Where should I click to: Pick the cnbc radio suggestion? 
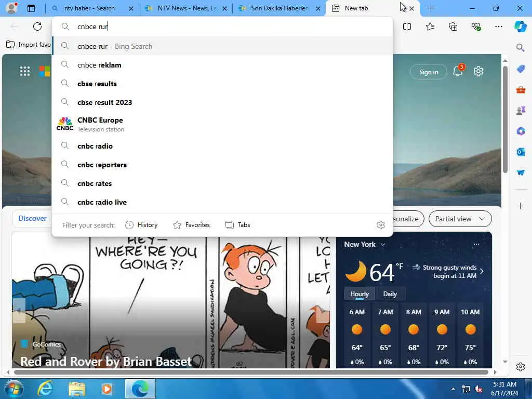tap(222, 146)
